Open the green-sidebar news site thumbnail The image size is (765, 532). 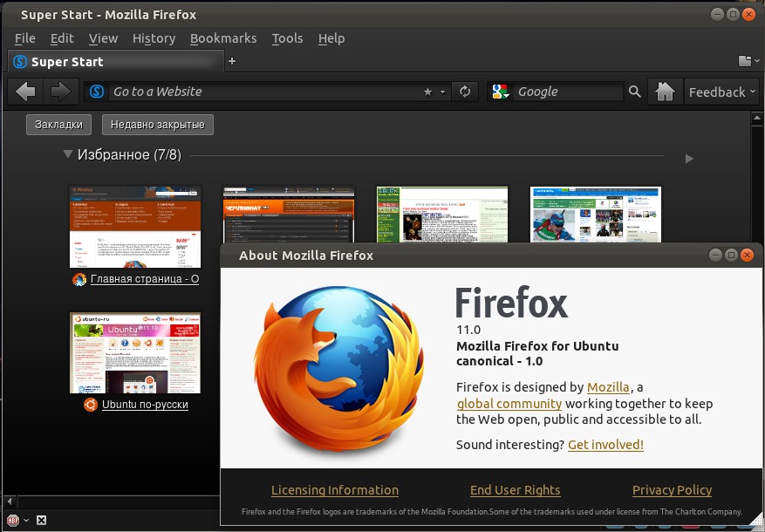[442, 215]
